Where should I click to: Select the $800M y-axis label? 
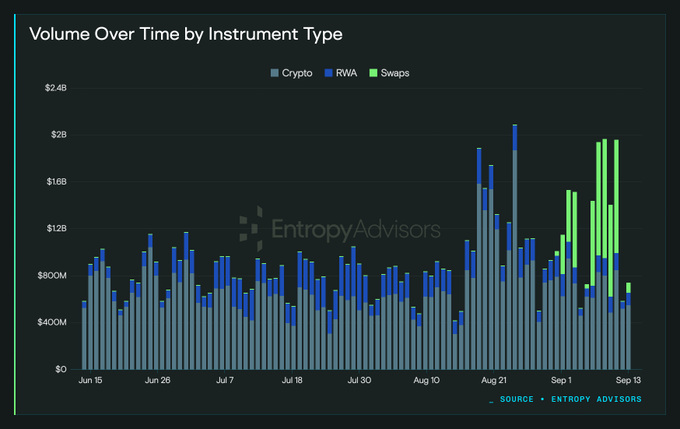(x=52, y=275)
